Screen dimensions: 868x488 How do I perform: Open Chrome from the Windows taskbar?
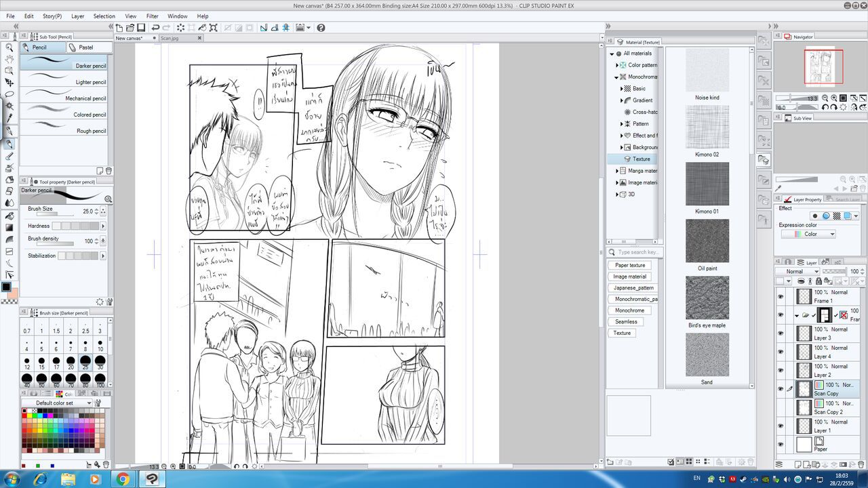click(123, 479)
